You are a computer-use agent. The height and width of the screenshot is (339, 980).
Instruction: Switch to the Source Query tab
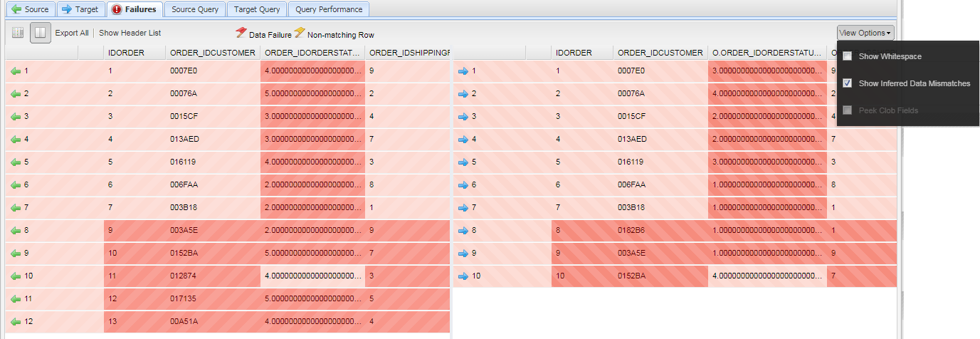point(196,9)
